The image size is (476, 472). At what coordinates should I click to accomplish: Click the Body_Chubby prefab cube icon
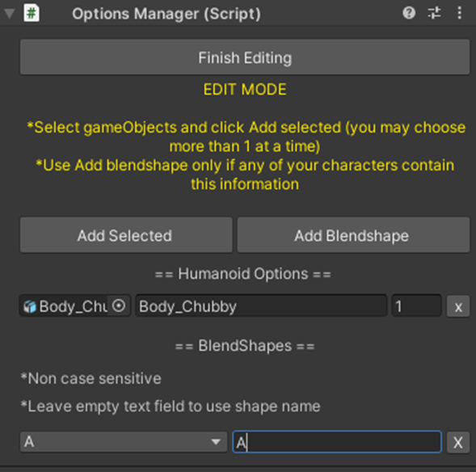point(30,306)
